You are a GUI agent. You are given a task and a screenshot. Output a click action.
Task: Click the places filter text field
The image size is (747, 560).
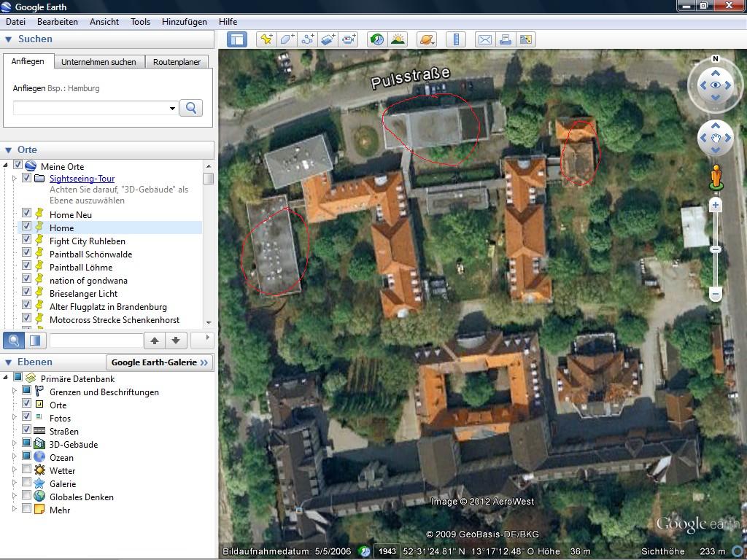click(96, 341)
